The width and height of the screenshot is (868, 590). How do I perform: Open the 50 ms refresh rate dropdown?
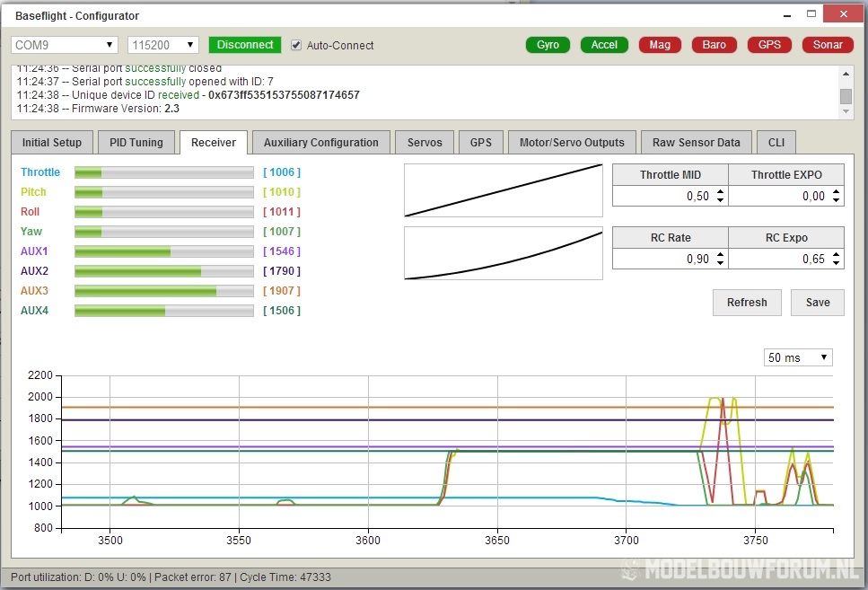(798, 357)
